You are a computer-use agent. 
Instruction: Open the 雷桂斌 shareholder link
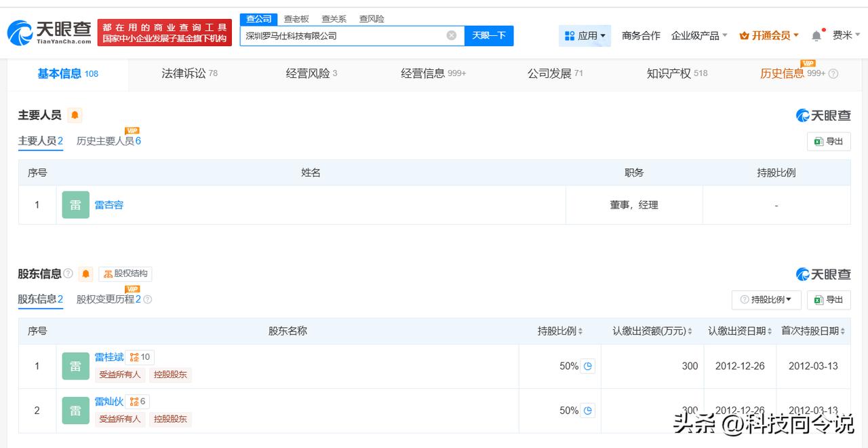pyautogui.click(x=108, y=357)
